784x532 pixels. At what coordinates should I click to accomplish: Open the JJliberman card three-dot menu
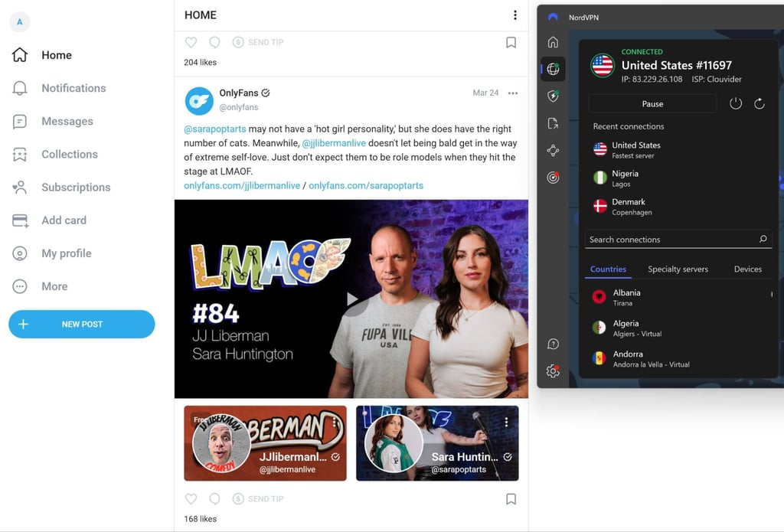click(x=335, y=423)
